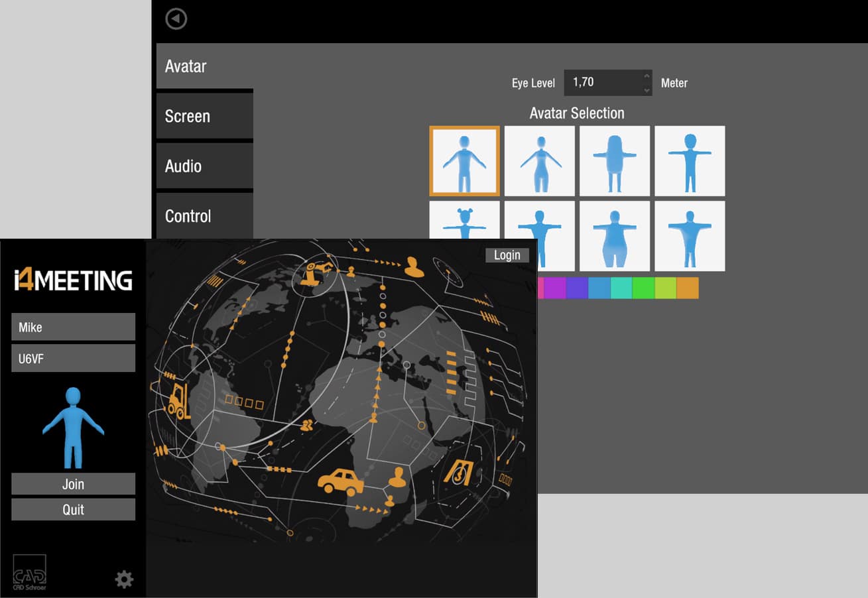The width and height of the screenshot is (868, 598).
Task: Choose the curvy wide-hipped avatar thumbnail
Action: (x=615, y=236)
